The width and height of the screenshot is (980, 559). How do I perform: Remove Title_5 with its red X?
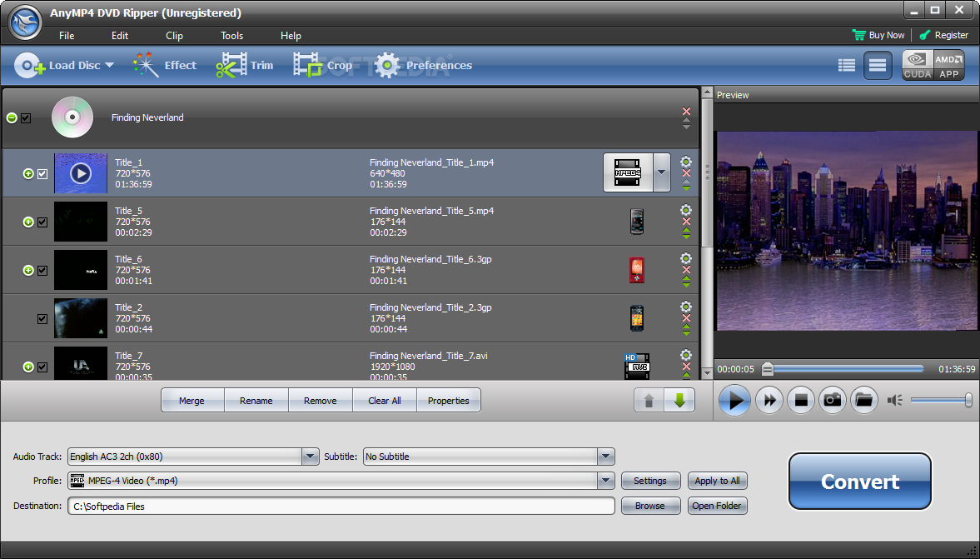pyautogui.click(x=685, y=222)
